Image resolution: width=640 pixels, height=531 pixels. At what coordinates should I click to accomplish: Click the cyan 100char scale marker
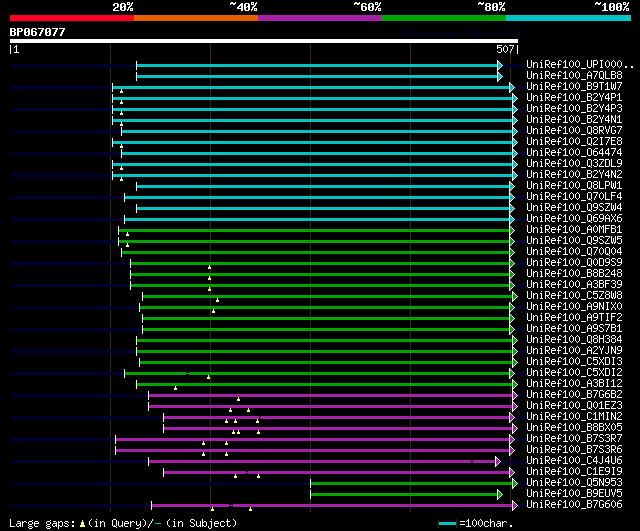coord(447,524)
